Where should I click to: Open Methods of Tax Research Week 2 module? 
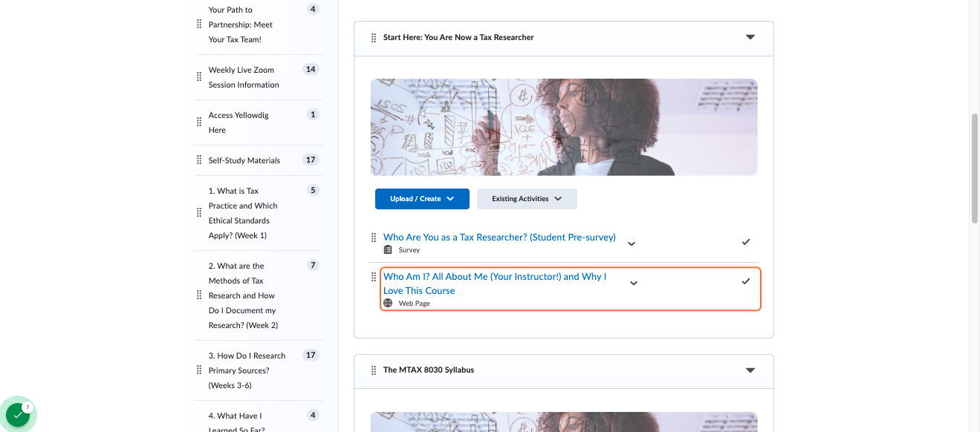[243, 295]
